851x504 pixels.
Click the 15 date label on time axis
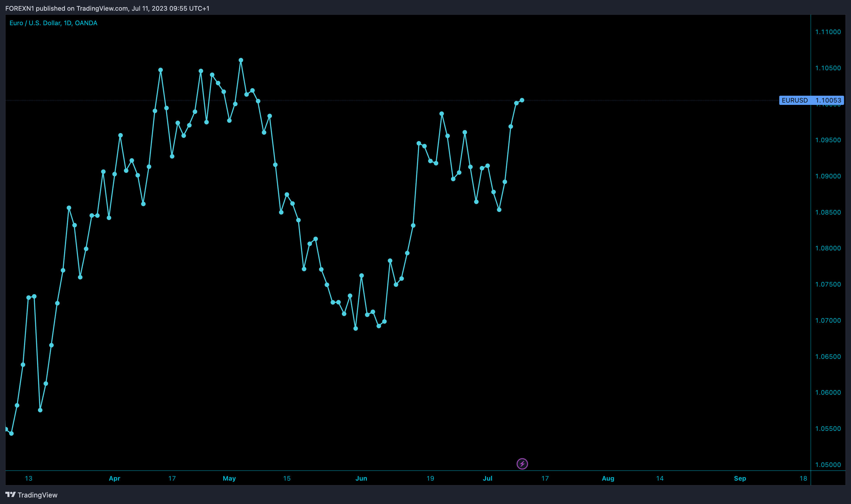(287, 478)
